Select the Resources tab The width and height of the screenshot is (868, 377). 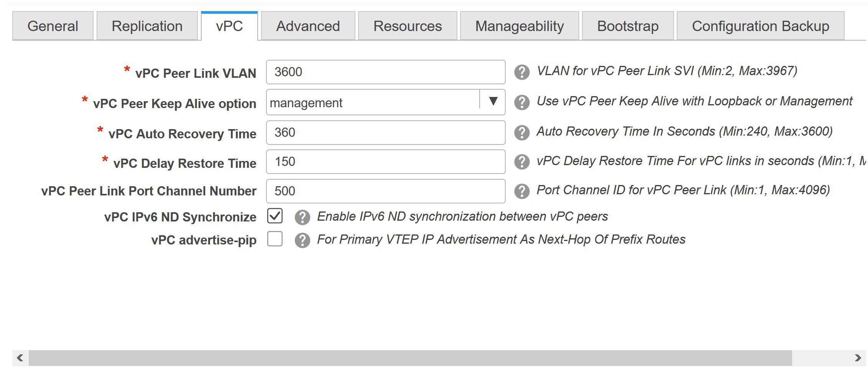click(x=408, y=26)
